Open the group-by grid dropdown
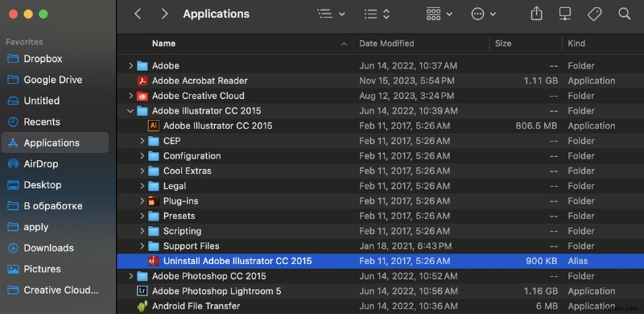The width and height of the screenshot is (644, 314). coord(439,14)
